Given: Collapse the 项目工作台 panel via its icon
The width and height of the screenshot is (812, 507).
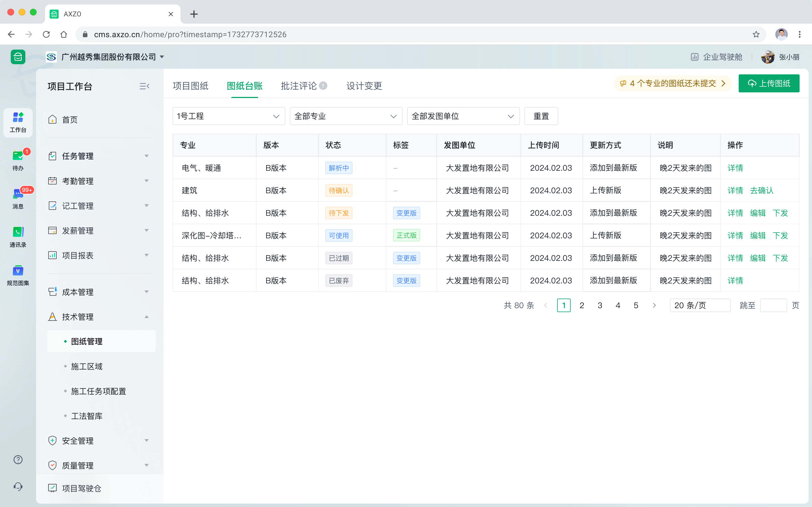Looking at the screenshot, I should [x=144, y=86].
